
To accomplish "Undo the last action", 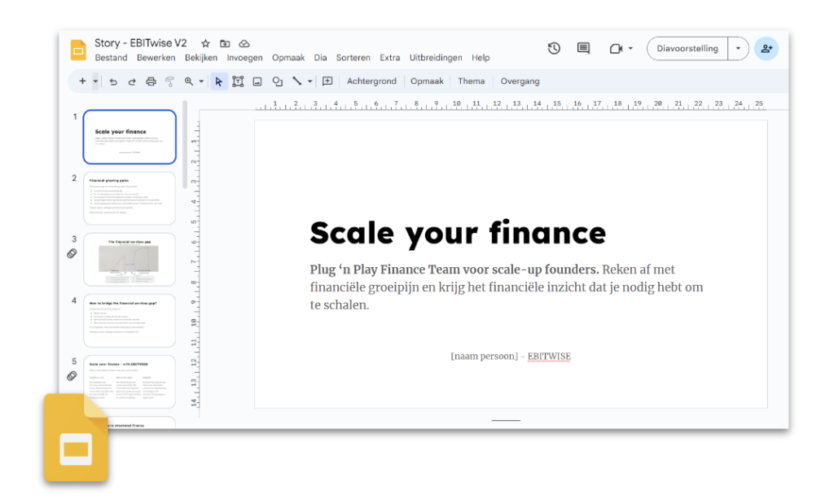I will 113,81.
